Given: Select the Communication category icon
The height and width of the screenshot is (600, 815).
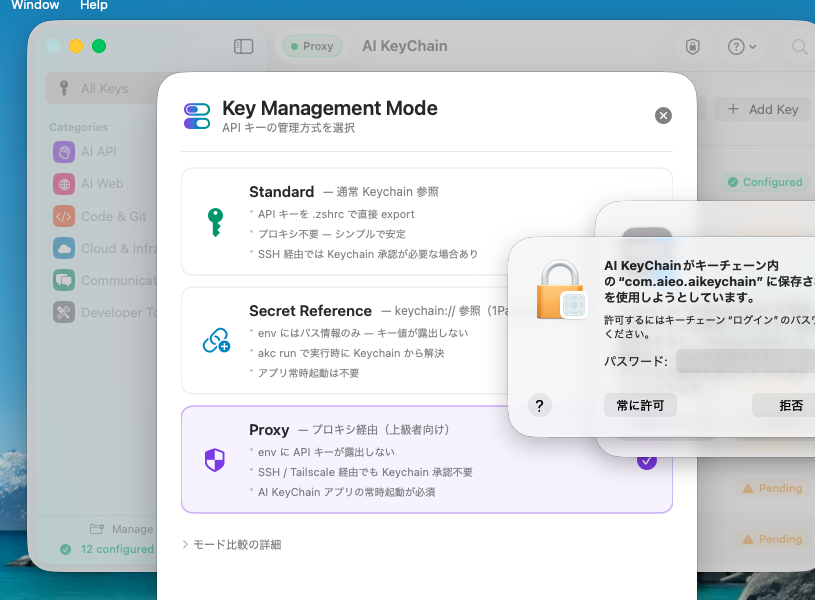Looking at the screenshot, I should coord(65,280).
